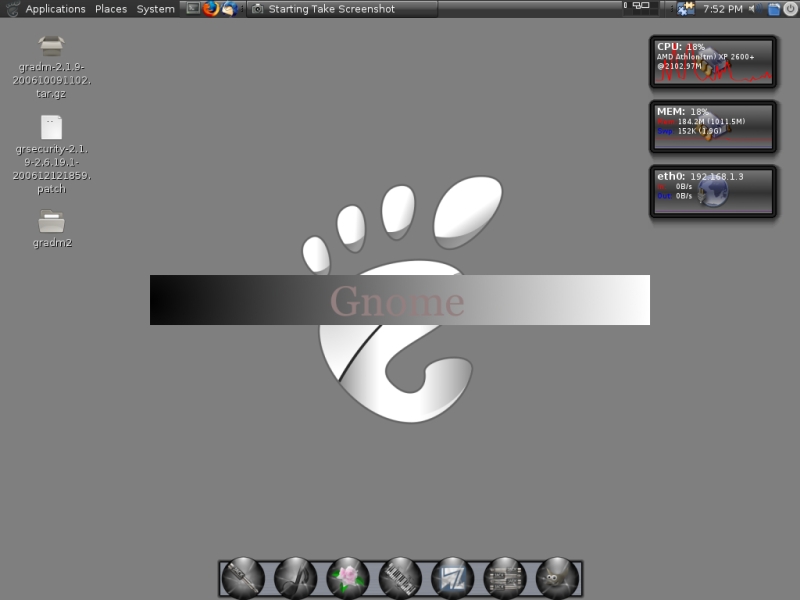Launch Firefox from the top panel
The width and height of the screenshot is (800, 600).
[x=210, y=9]
